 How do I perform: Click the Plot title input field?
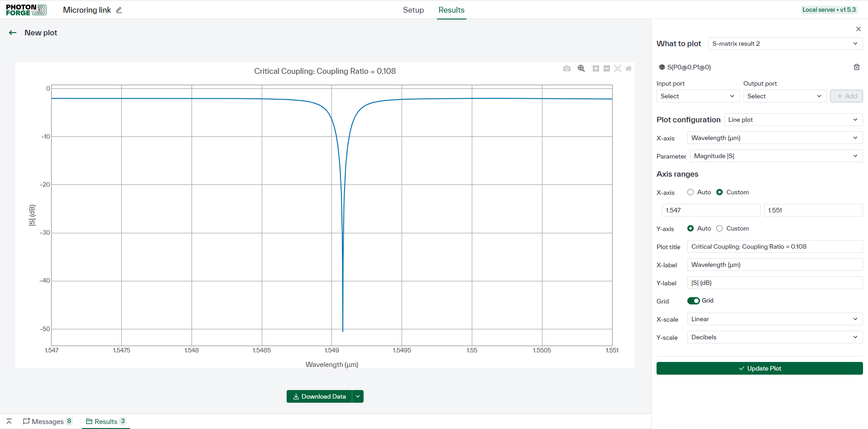coord(775,246)
